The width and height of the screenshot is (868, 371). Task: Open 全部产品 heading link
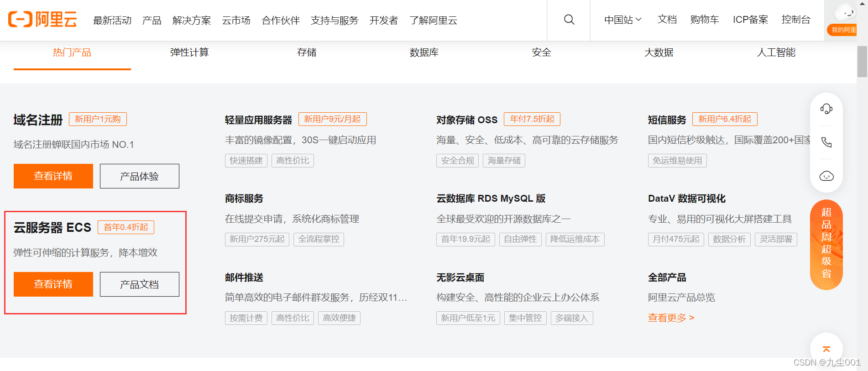click(x=667, y=277)
